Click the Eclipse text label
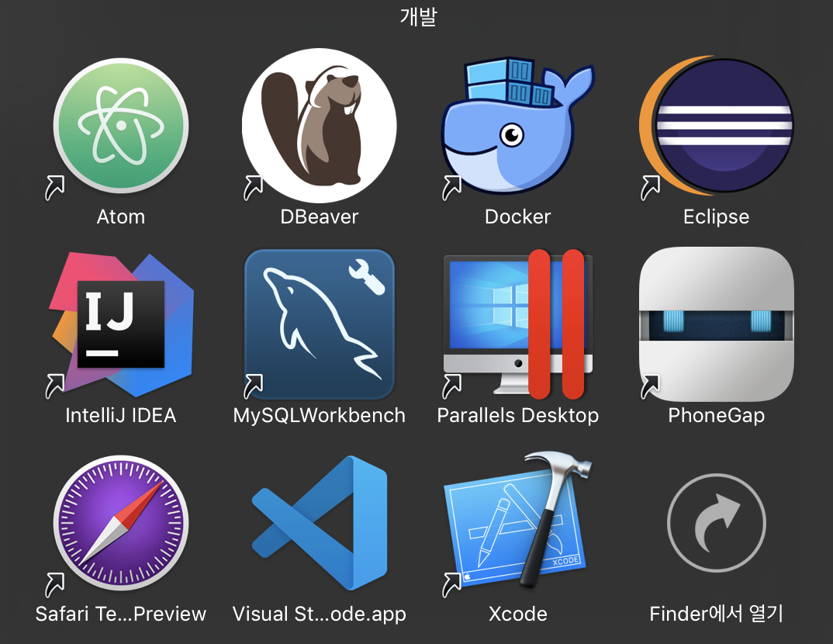This screenshot has height=644, width=833. (x=716, y=216)
